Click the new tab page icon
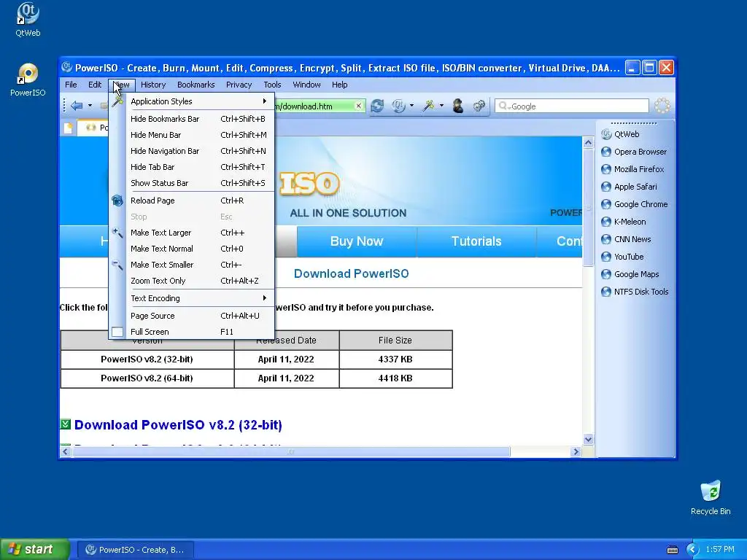Screen dimensions: 747x560 pos(68,128)
